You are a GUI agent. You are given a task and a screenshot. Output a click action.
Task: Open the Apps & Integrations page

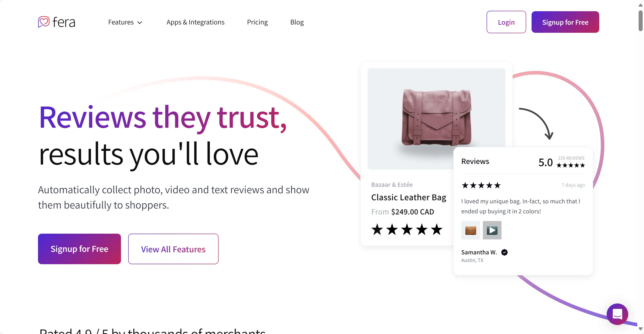tap(195, 22)
